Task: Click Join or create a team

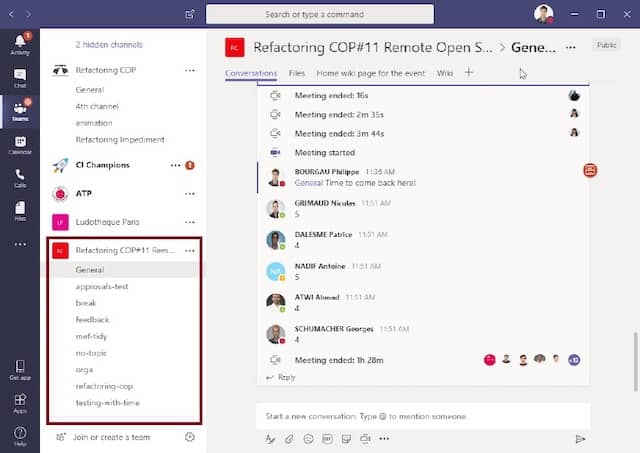Action: point(111,437)
